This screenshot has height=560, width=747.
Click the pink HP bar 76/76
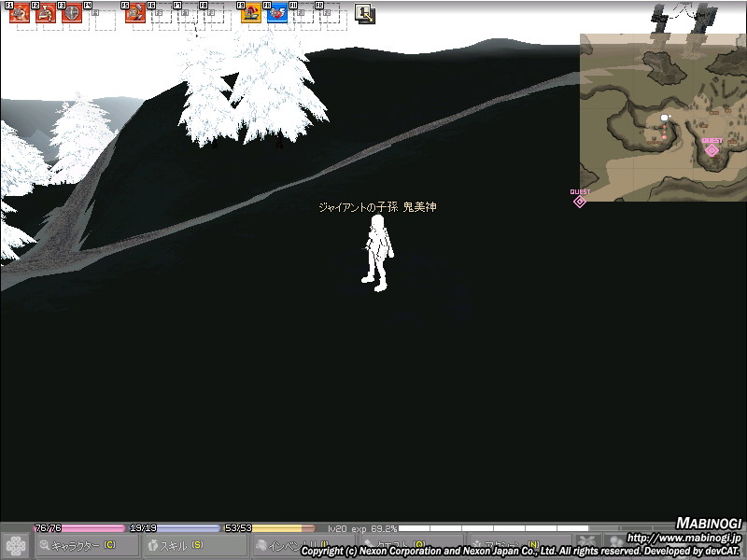[x=79, y=528]
